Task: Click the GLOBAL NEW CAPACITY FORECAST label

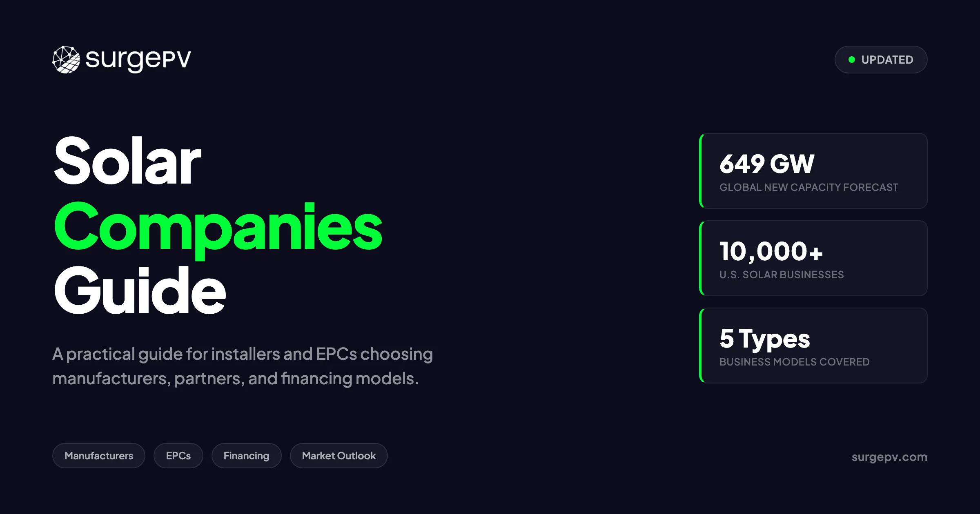Action: click(x=808, y=187)
